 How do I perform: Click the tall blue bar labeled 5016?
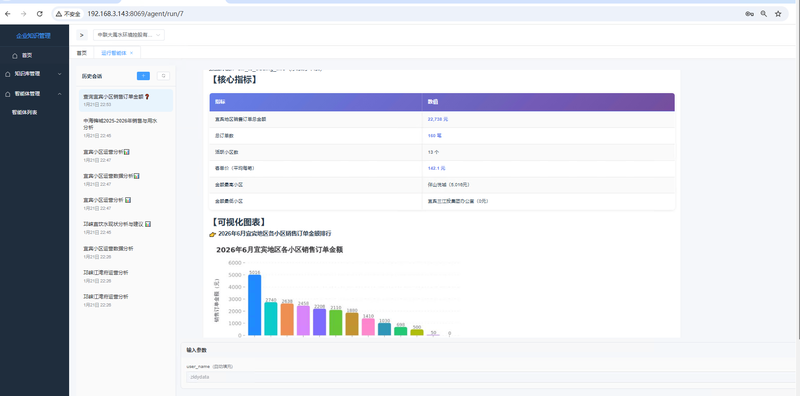click(255, 305)
